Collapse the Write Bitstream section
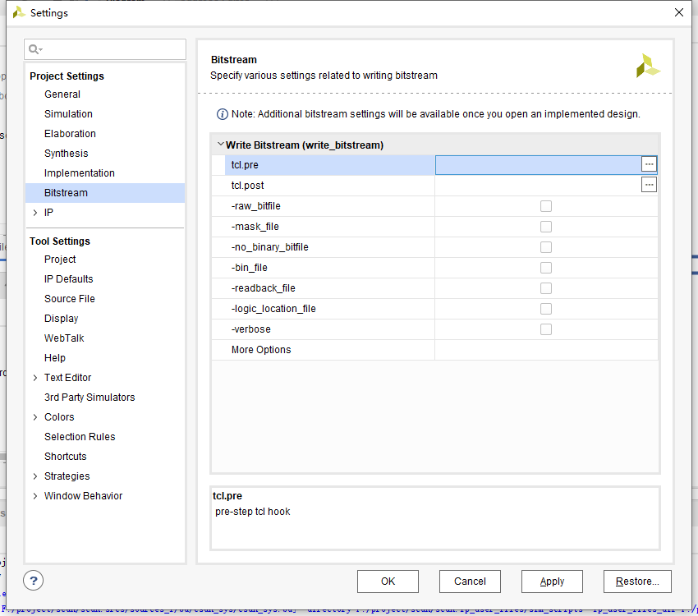The height and width of the screenshot is (616, 698). tap(220, 145)
